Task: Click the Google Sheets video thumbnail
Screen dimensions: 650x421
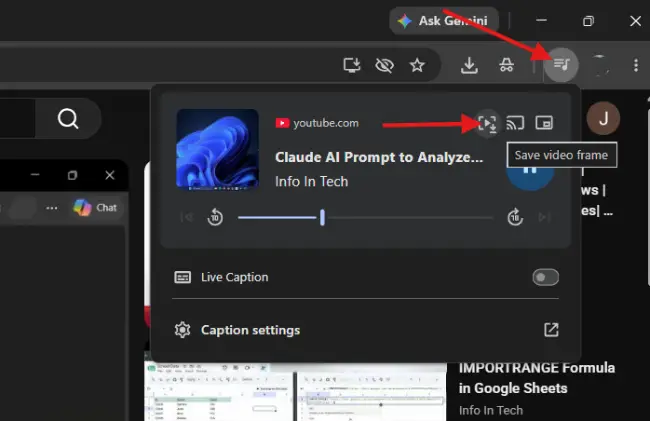Action: tap(296, 392)
